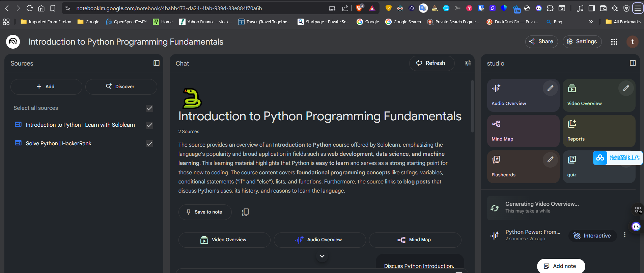The height and width of the screenshot is (273, 644).
Task: Open more options for Python Power audio
Action: tap(624, 235)
